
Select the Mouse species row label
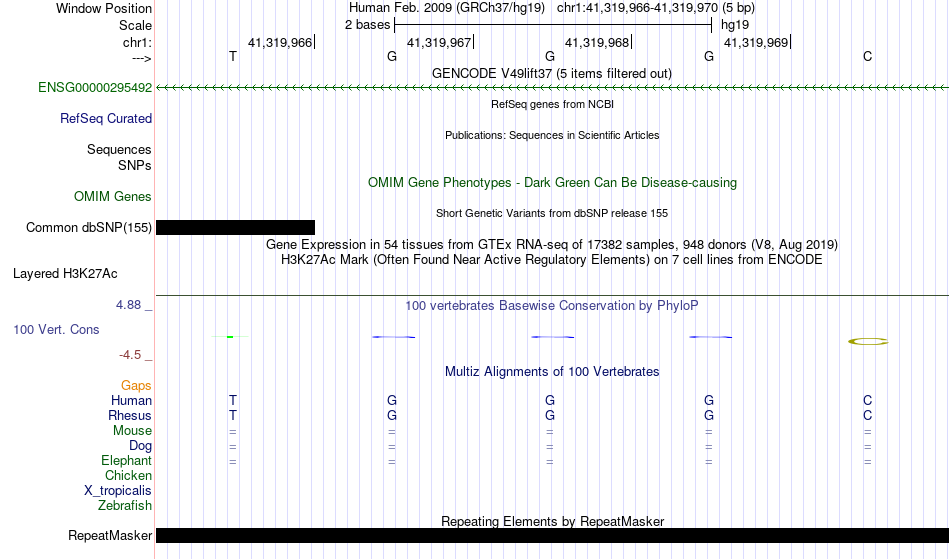click(133, 431)
